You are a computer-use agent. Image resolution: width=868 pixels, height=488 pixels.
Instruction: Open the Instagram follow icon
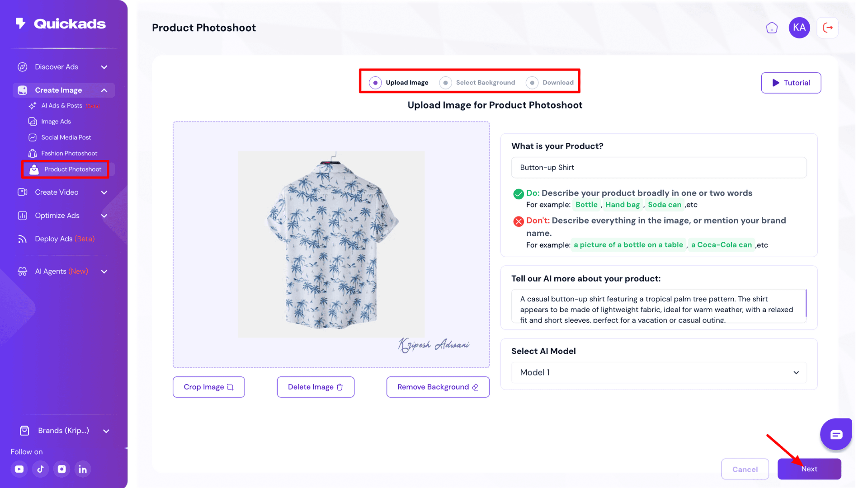(62, 469)
